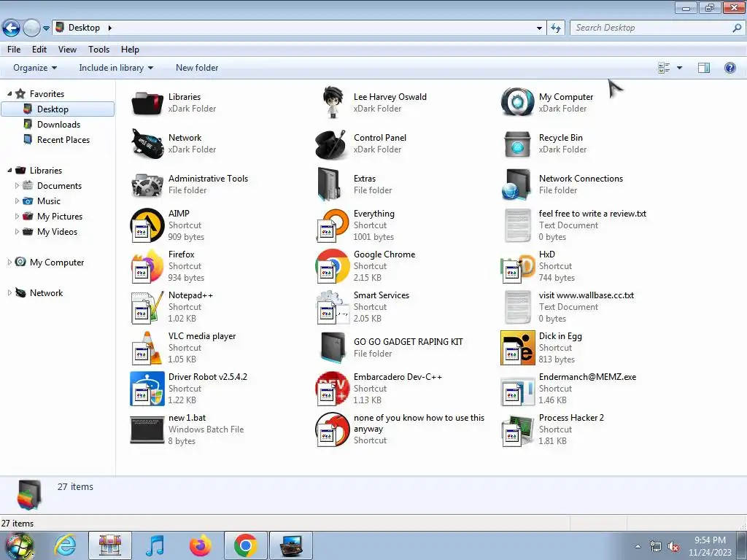Open the Libraries xDark folder icon
747x560 pixels.
147,103
